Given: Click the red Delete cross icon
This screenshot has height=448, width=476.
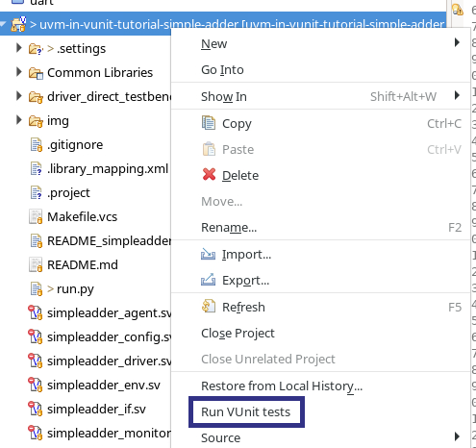Looking at the screenshot, I should coord(209,175).
